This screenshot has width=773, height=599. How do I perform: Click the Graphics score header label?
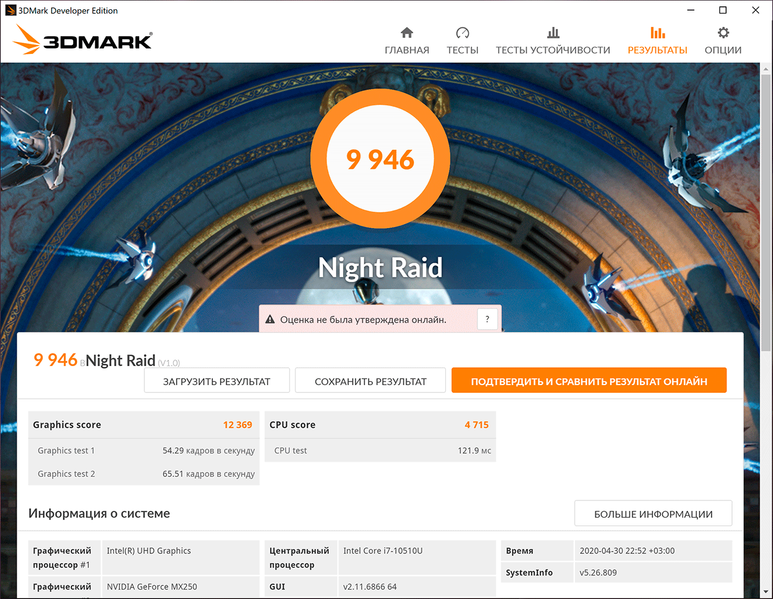[x=67, y=424]
